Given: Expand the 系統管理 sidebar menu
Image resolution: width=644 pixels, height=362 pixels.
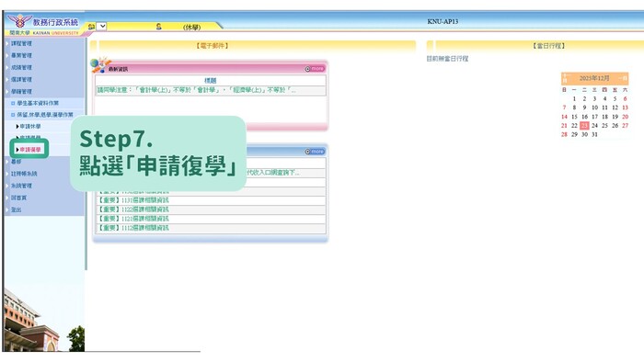Looking at the screenshot, I should click(x=21, y=186).
